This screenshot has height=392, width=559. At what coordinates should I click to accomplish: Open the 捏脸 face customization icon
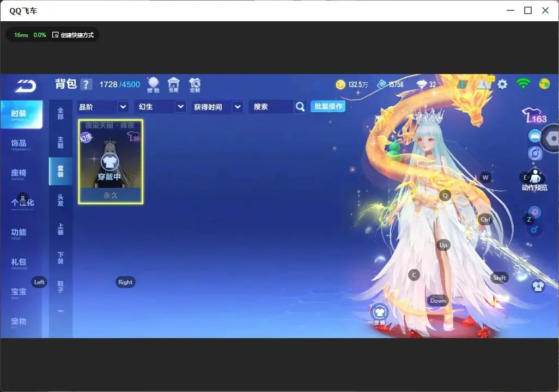click(x=153, y=85)
